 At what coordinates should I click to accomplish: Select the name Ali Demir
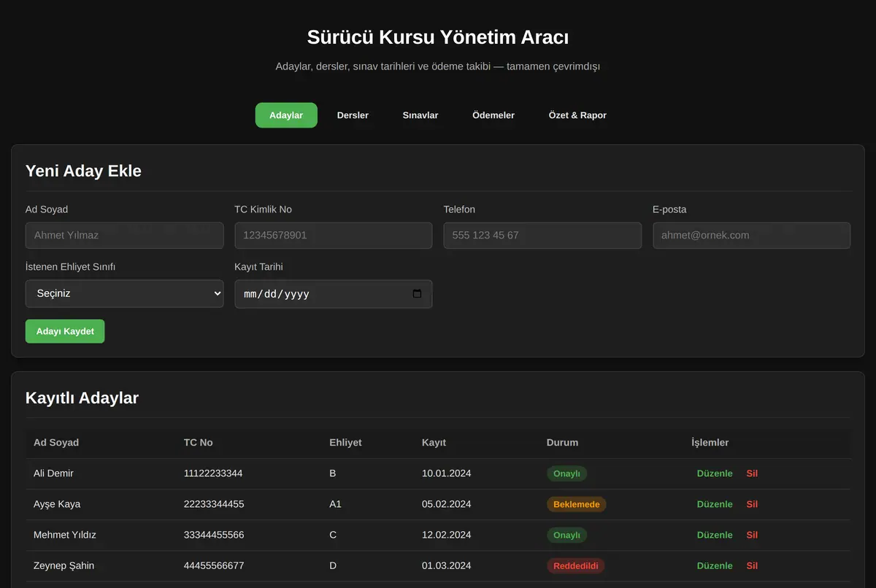tap(53, 473)
